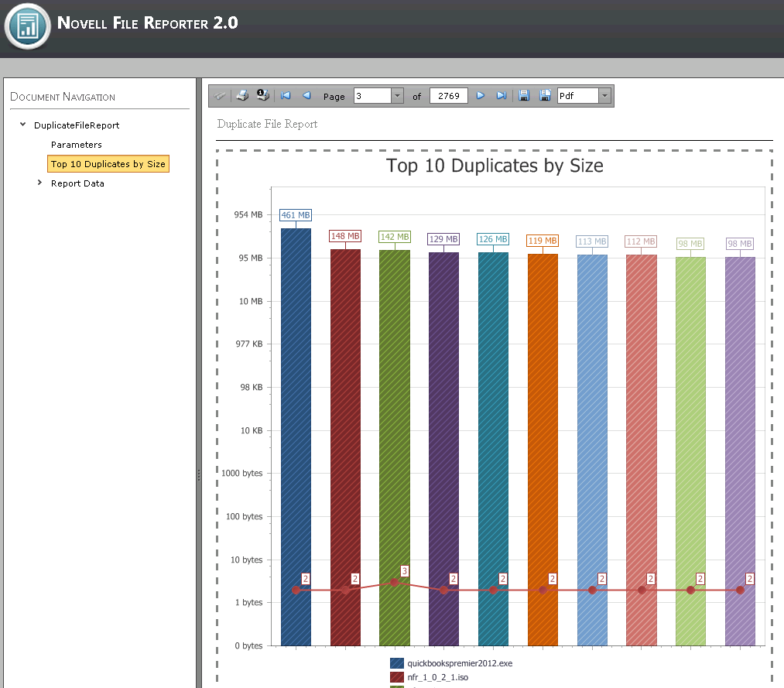The image size is (784, 688).
Task: Advance to the next report page
Action: pos(481,95)
